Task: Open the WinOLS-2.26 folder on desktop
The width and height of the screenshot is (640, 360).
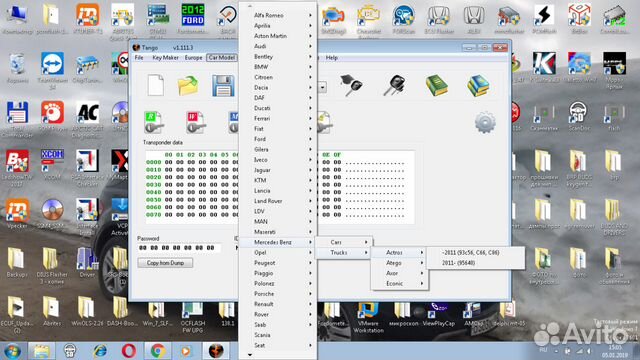Action: (x=87, y=312)
